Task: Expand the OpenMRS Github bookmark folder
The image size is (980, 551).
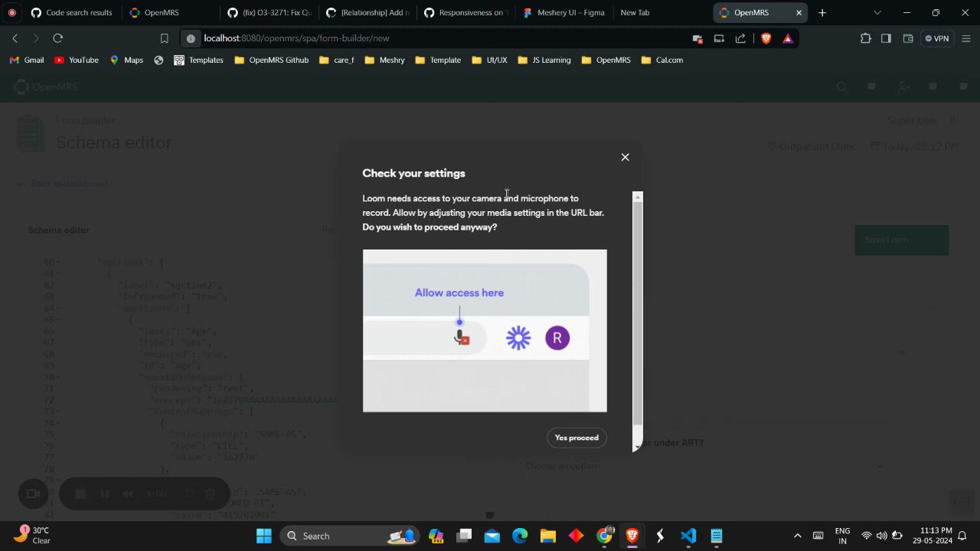Action: (272, 60)
